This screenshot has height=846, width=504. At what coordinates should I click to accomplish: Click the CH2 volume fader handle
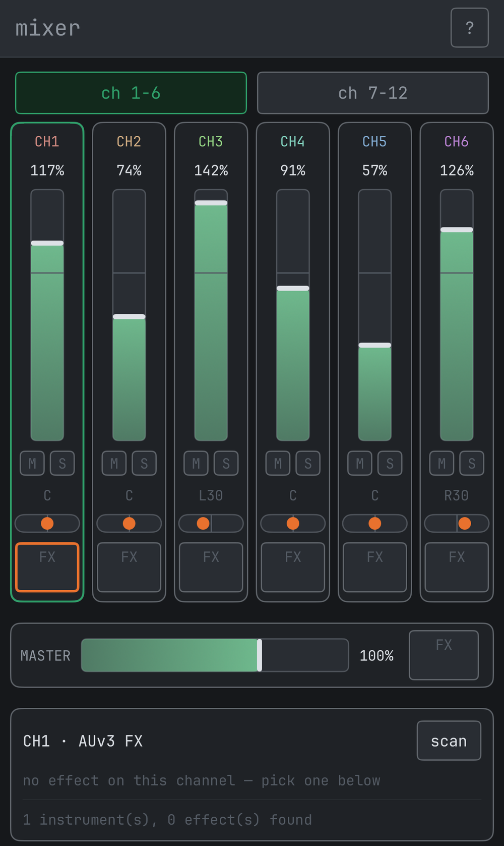pos(129,317)
